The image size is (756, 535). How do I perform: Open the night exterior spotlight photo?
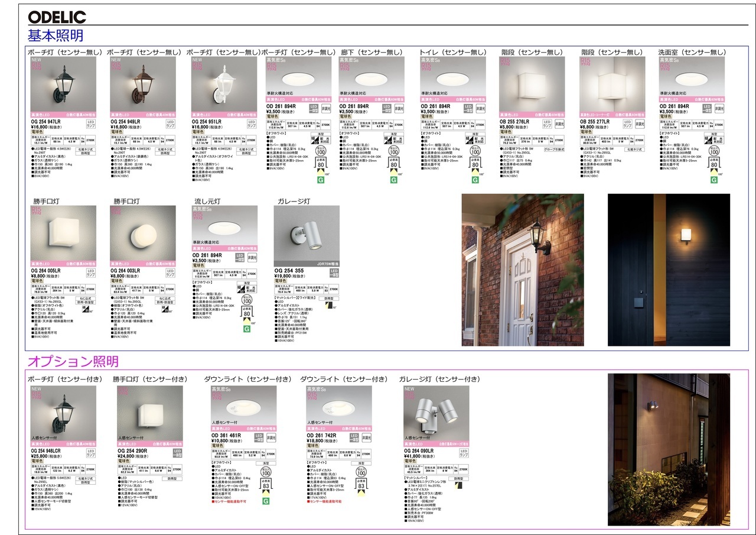669,449
